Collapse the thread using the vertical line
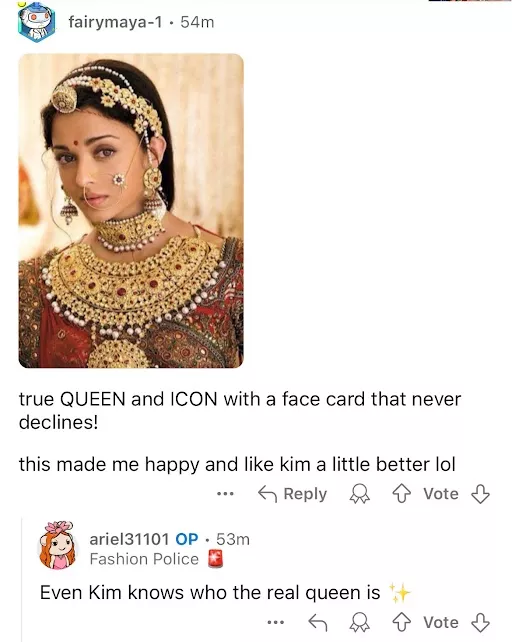 click(21, 579)
